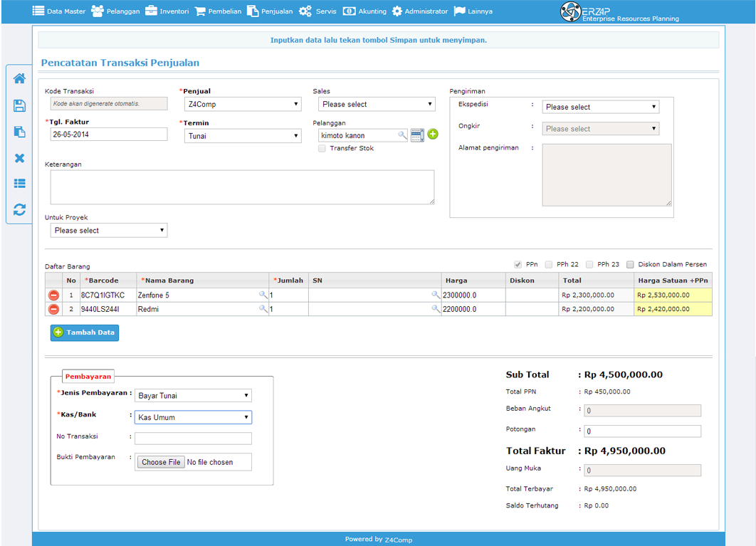Enable the Transfer Stok checkbox

click(x=322, y=149)
